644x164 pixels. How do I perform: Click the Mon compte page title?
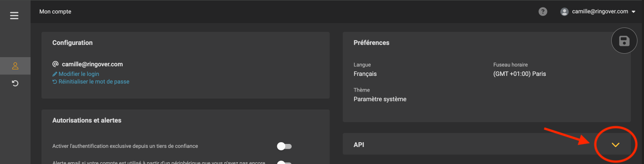55,12
